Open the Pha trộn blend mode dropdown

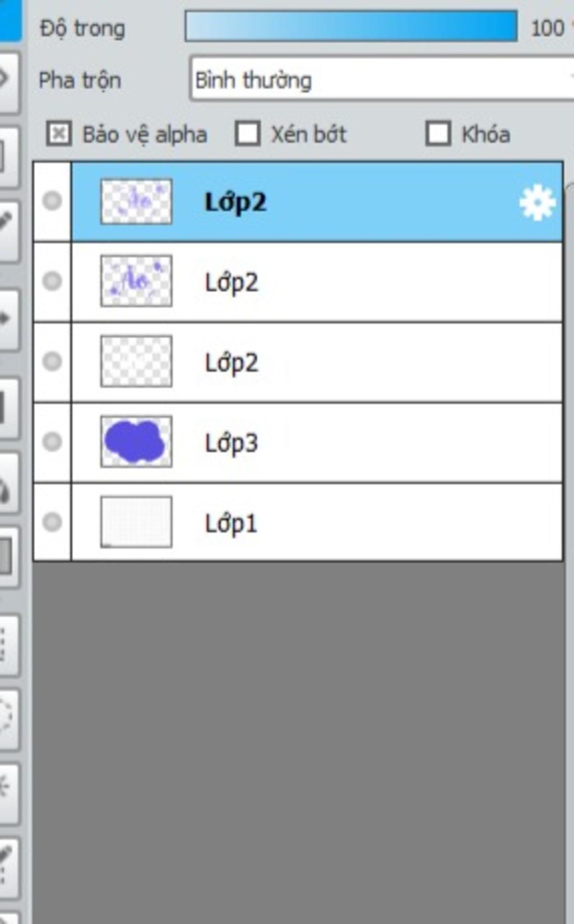tap(382, 79)
